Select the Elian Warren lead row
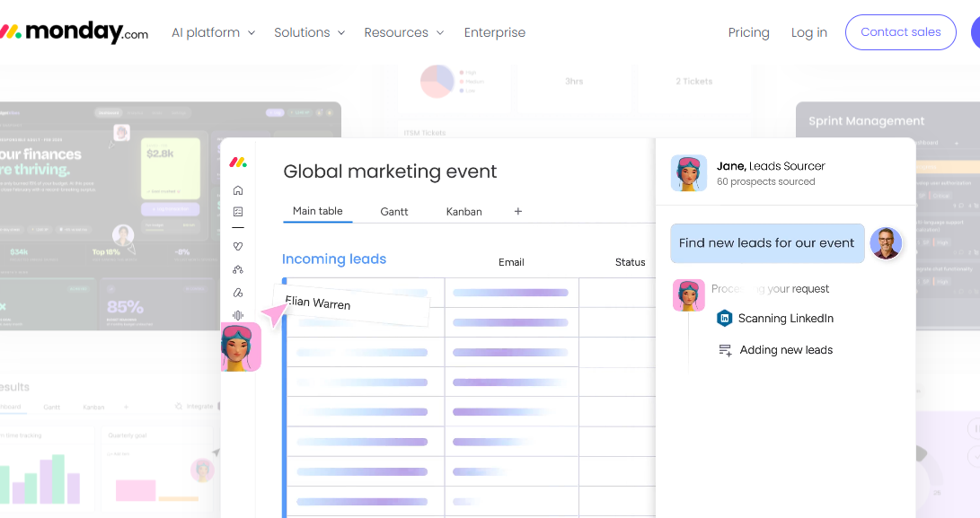The height and width of the screenshot is (518, 980). tap(352, 303)
